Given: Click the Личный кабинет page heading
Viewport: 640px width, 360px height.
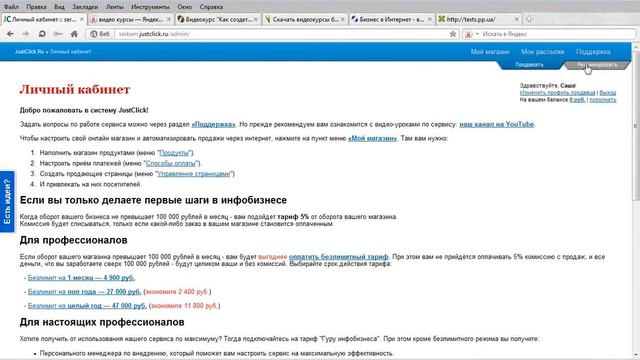Looking at the screenshot, I should click(75, 89).
